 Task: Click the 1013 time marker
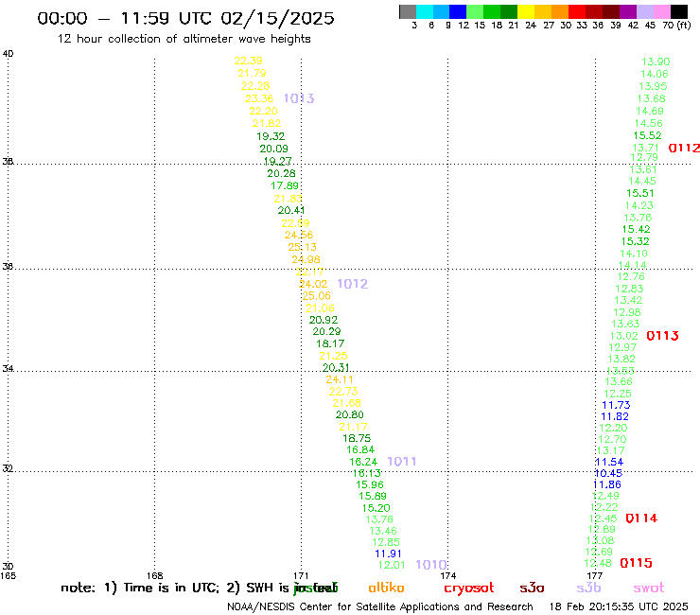299,98
